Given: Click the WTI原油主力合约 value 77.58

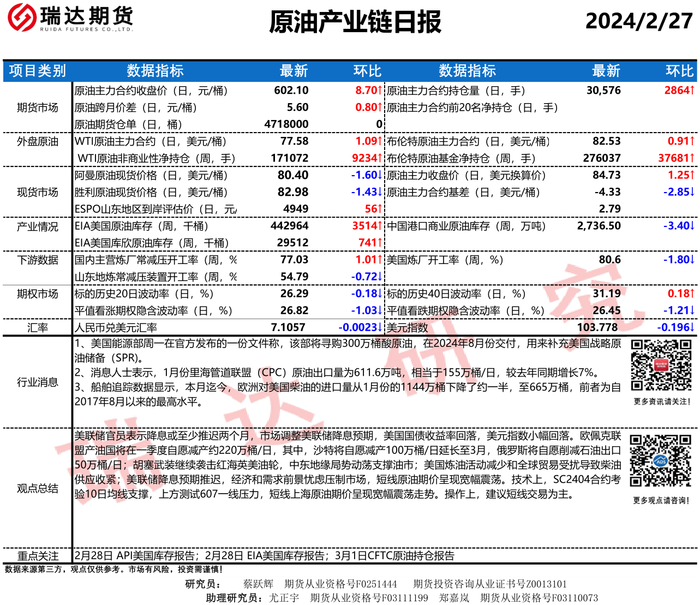Looking at the screenshot, I should click(x=294, y=141).
